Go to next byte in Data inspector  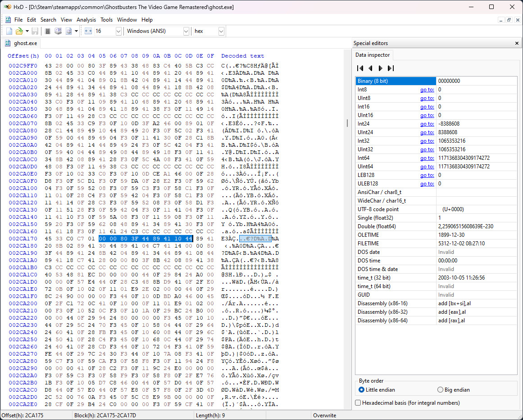(380, 68)
